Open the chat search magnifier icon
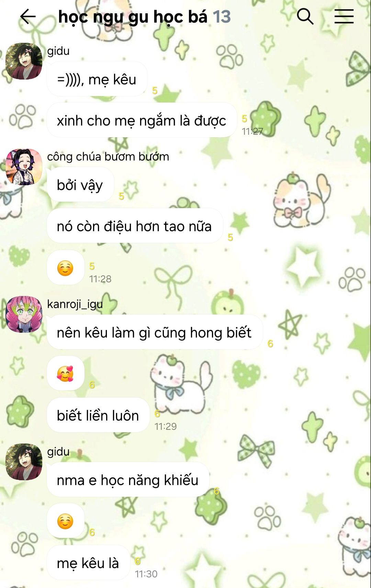The height and width of the screenshot is (588, 371). click(305, 16)
